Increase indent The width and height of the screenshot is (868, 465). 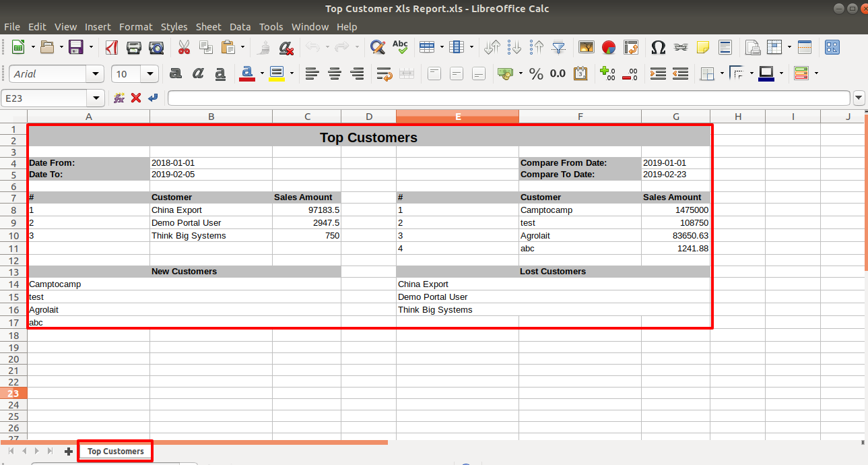(658, 73)
